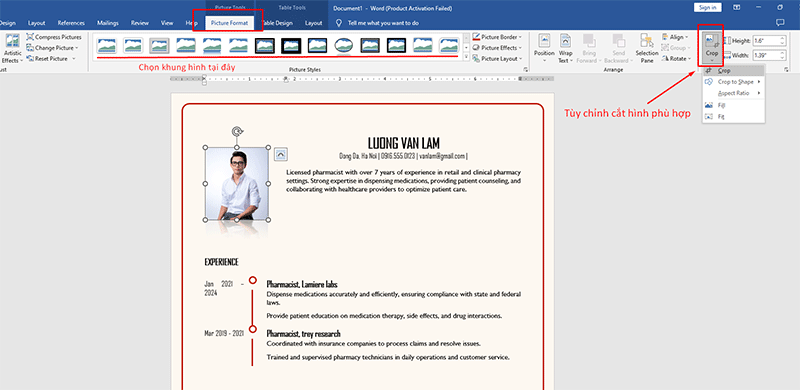Apply the first picture style thumbnail
Image resolution: width=800 pixels, height=390 pixels.
107,45
